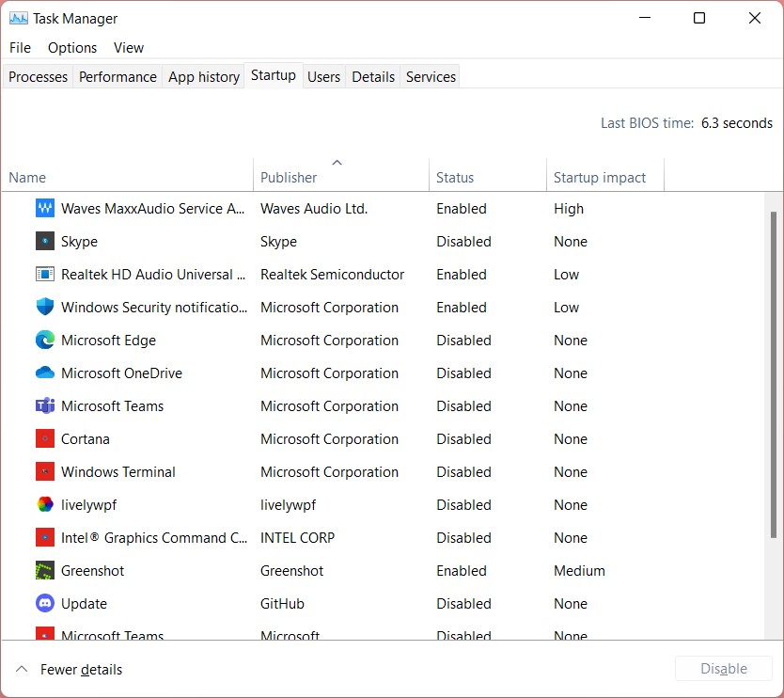Select the Cortana name text
Image resolution: width=784 pixels, height=698 pixels.
(85, 439)
